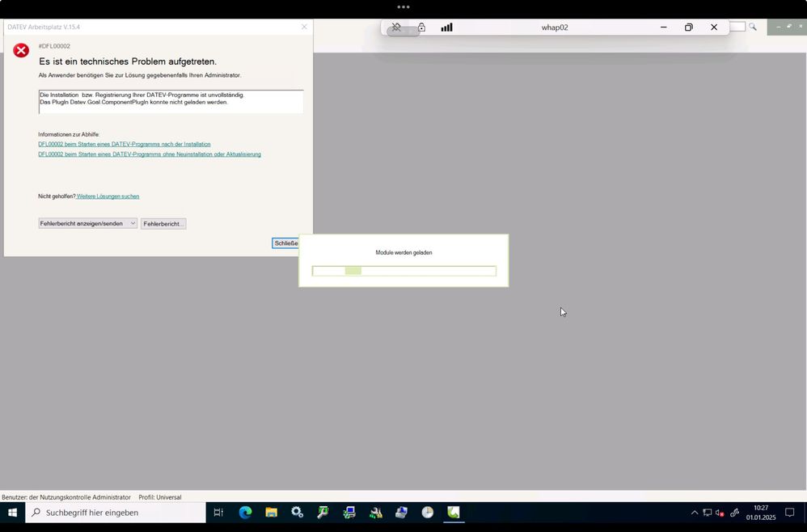Click the search field beside the magnifier
Viewport: 807px width, 532px height.
(737, 27)
